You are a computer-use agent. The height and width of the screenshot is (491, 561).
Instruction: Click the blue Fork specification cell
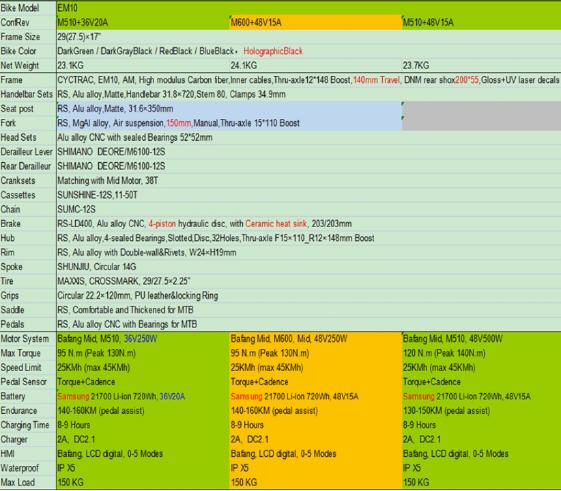(x=229, y=123)
